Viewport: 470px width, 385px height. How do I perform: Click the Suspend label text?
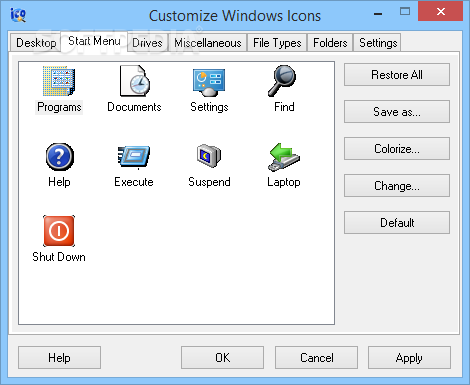[x=209, y=182]
